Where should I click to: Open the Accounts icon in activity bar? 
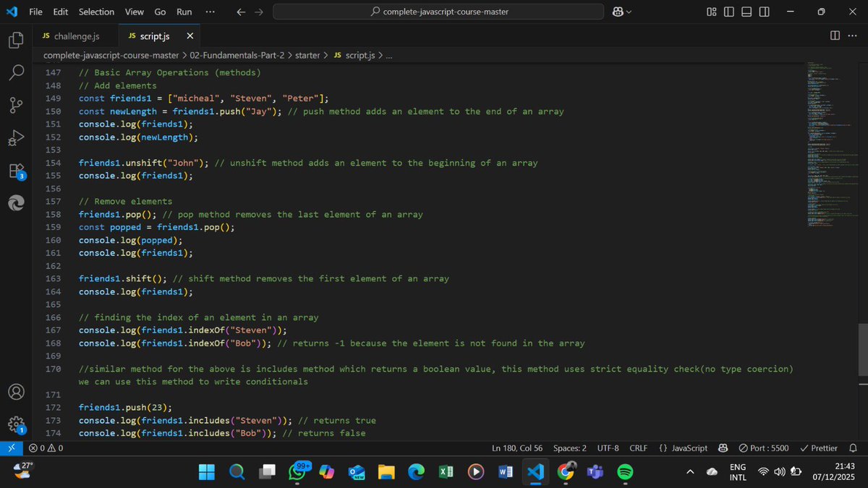click(16, 391)
